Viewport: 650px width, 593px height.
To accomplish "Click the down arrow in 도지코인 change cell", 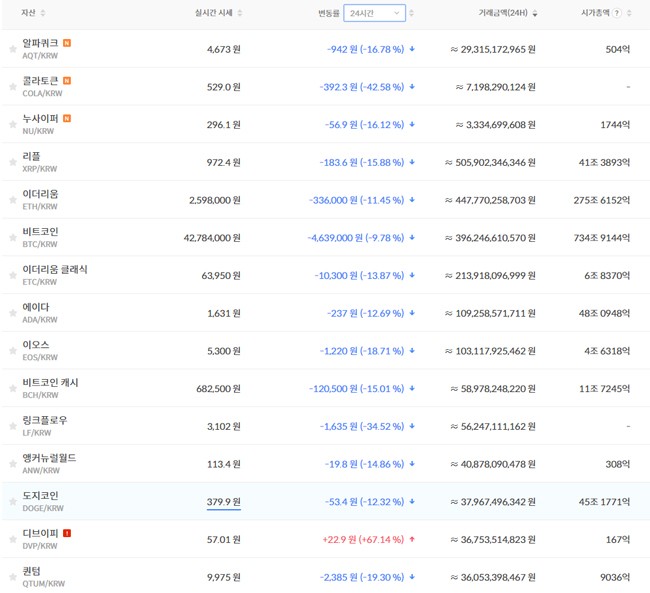I will (412, 502).
